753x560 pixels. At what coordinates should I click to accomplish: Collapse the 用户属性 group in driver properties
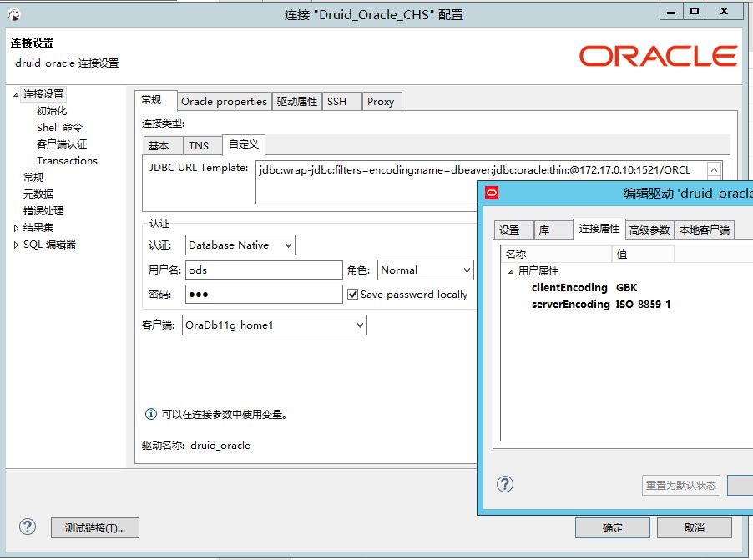(x=511, y=271)
